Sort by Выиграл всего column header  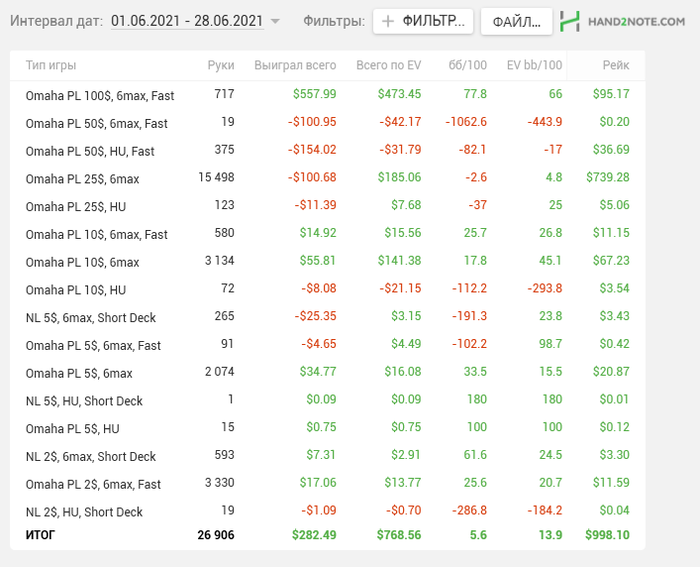(295, 65)
